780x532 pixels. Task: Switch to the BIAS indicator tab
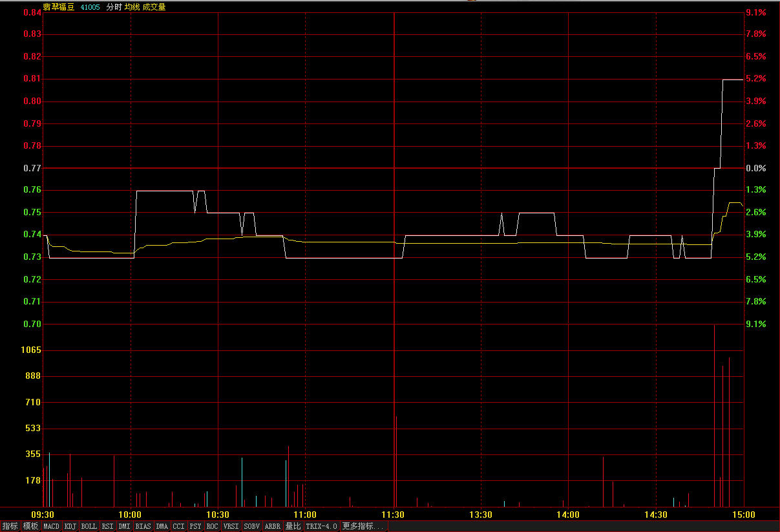143,526
